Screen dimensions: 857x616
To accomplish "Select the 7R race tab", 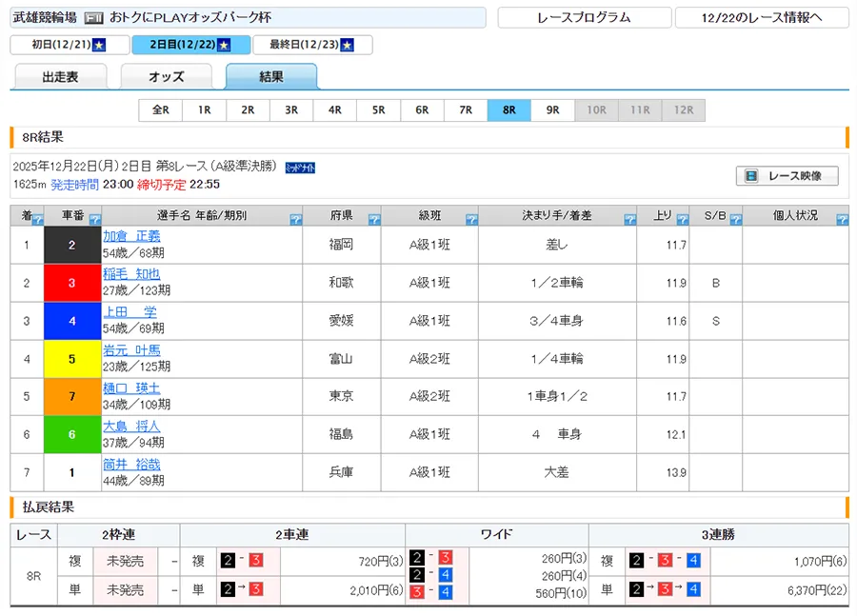I will pyautogui.click(x=466, y=110).
